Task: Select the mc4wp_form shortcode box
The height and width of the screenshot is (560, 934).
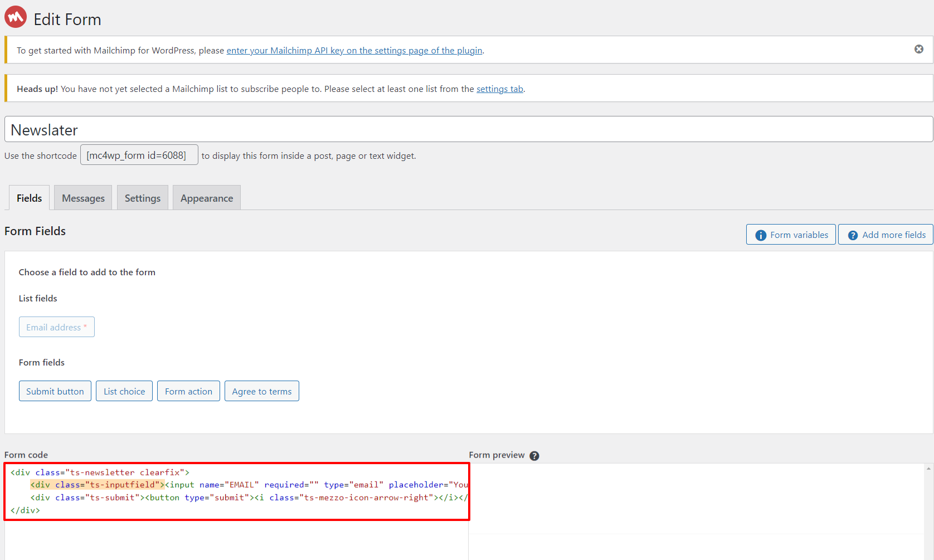Action: click(x=139, y=155)
